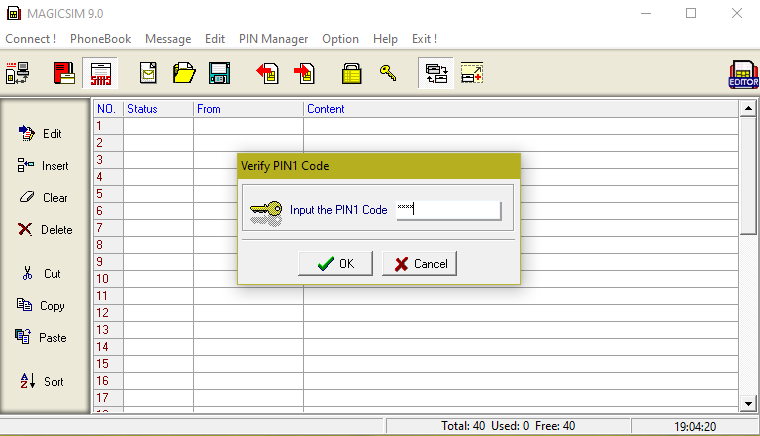Click the new message envelope icon
This screenshot has height=436, width=760.
148,73
